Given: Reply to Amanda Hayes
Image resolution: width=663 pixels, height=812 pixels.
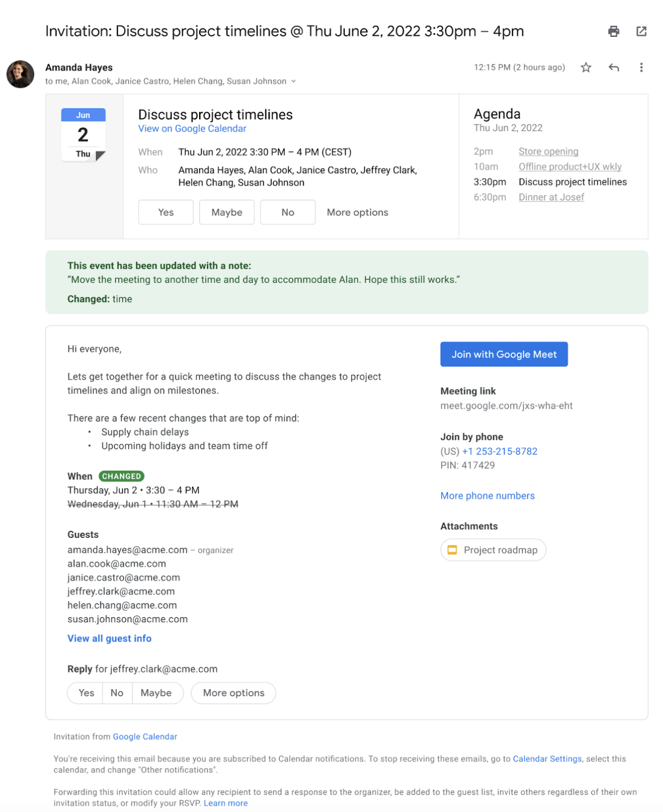Looking at the screenshot, I should click(614, 68).
